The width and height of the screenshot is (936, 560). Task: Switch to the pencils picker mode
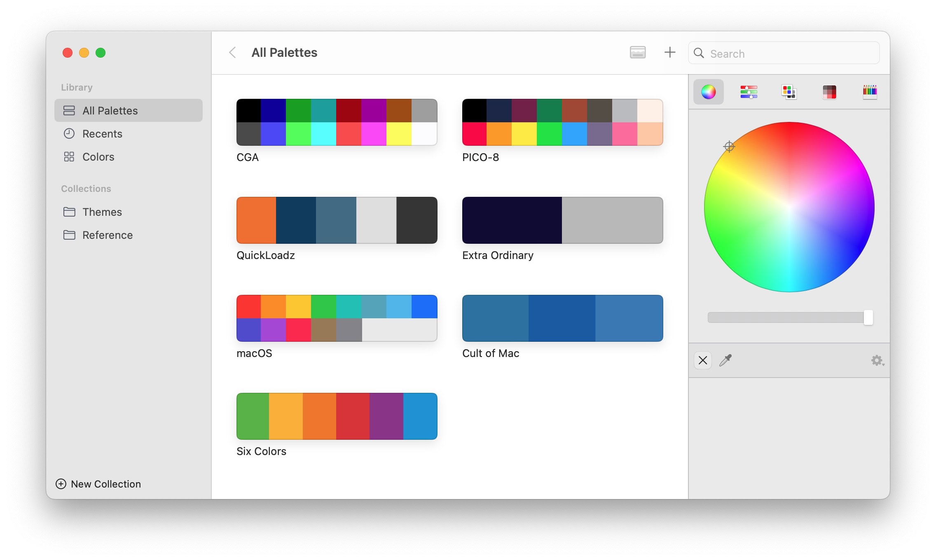click(870, 92)
